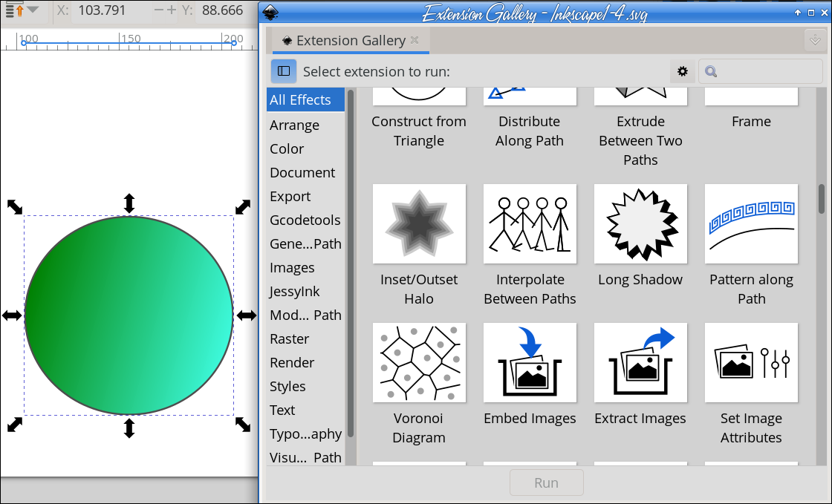Screen dimensions: 832x504
Task: Decrease the X value with minus stepper
Action: pyautogui.click(x=159, y=10)
